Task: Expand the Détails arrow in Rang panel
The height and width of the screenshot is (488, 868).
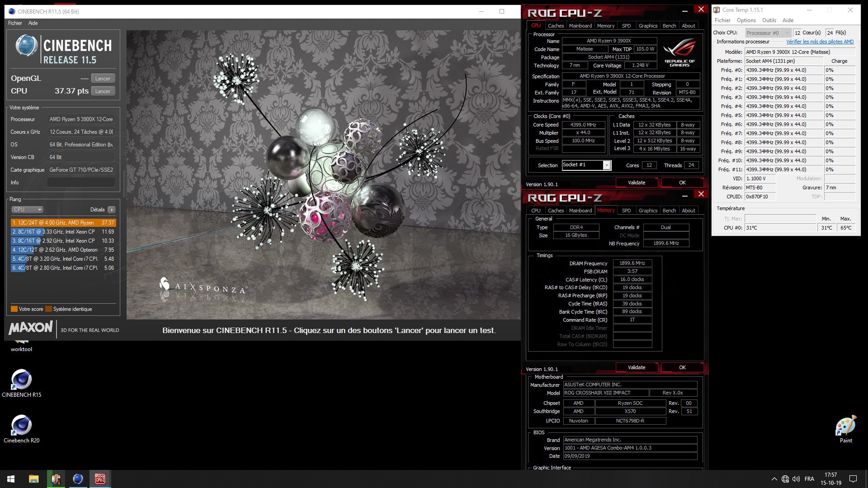Action: click(112, 210)
